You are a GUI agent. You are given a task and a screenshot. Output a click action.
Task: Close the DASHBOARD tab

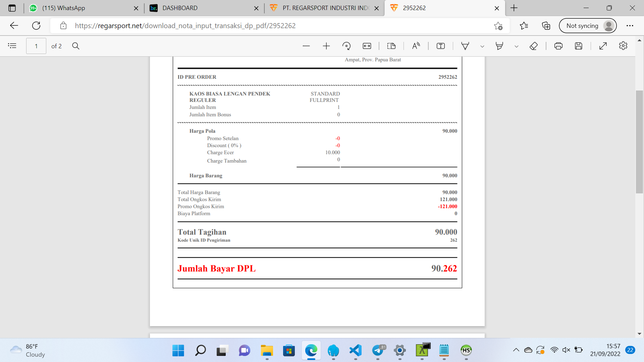(x=256, y=8)
